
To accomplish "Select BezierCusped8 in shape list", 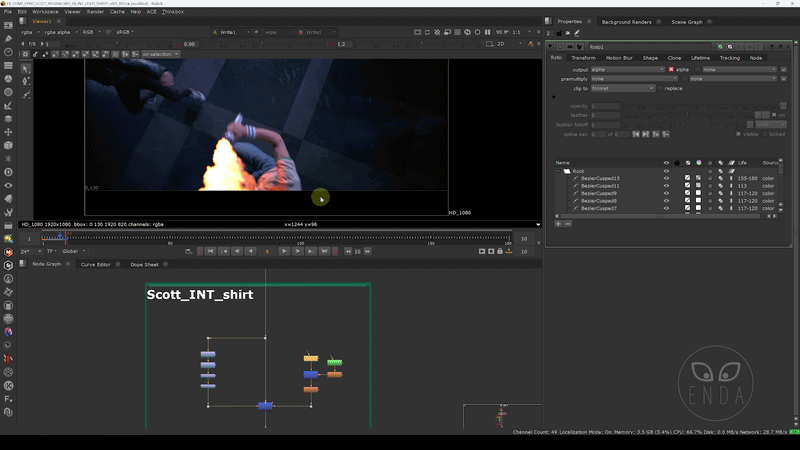I will click(598, 201).
